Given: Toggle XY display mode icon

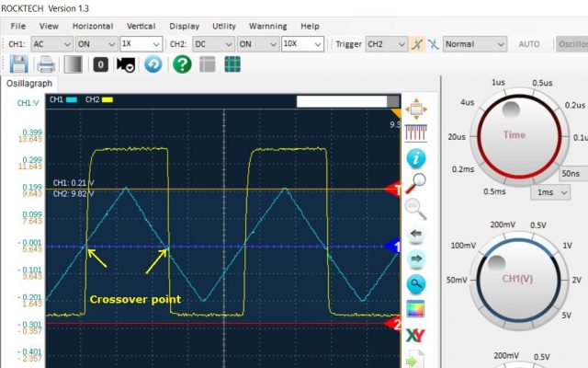Looking at the screenshot, I should pyautogui.click(x=415, y=335).
